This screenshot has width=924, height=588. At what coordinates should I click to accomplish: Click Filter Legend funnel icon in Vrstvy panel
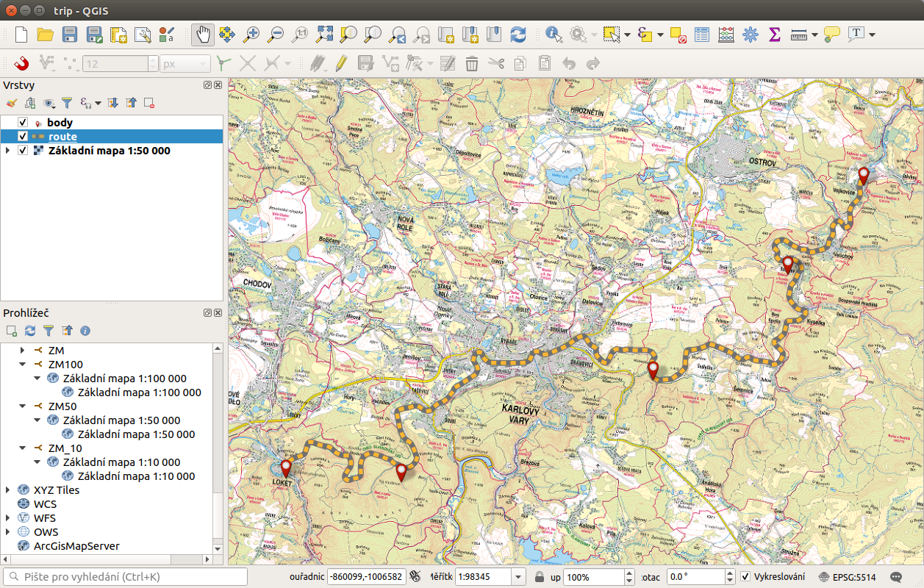click(67, 103)
